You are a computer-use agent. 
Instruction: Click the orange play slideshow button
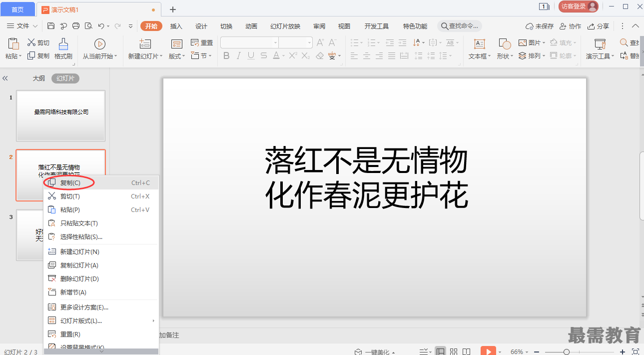[488, 351]
